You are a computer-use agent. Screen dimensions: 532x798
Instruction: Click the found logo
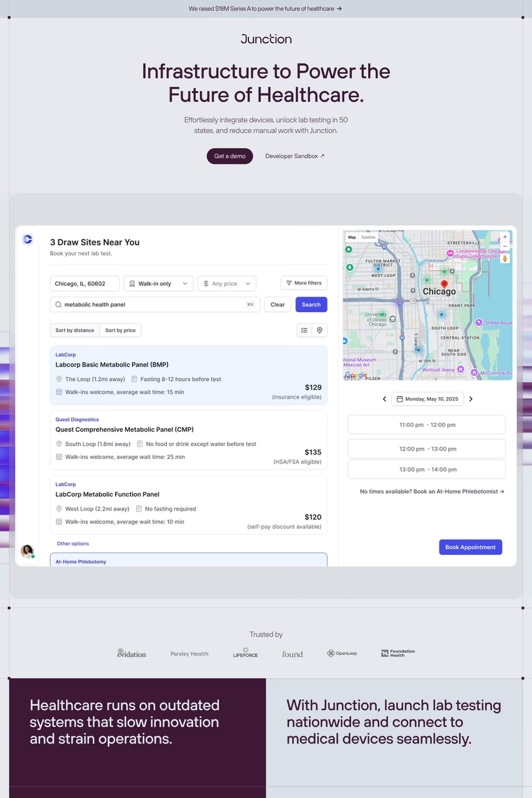coord(292,654)
